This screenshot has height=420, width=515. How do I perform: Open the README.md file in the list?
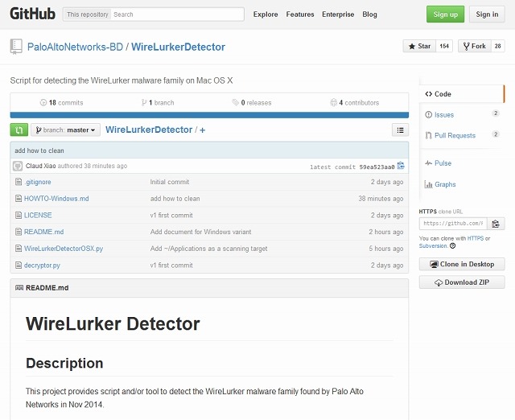pyautogui.click(x=43, y=232)
